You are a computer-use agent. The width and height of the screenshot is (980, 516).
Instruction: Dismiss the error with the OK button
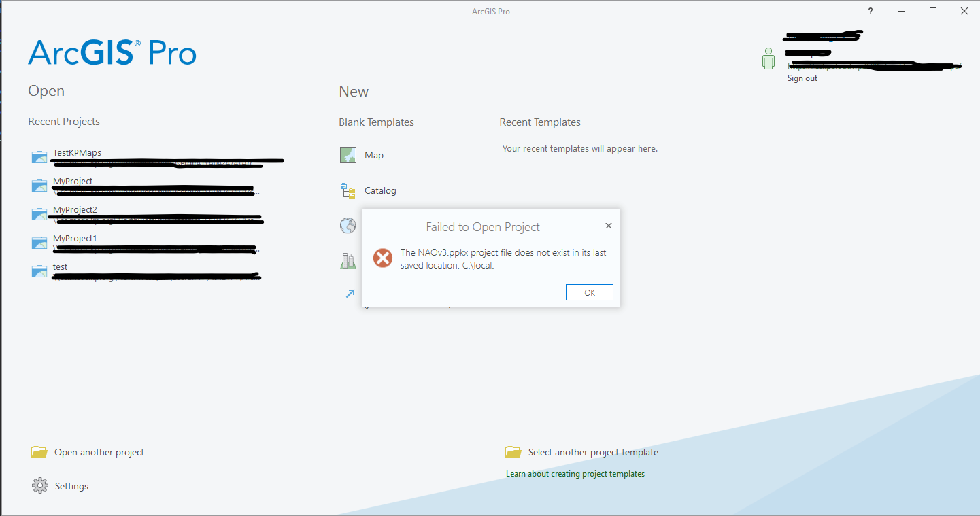coord(590,292)
